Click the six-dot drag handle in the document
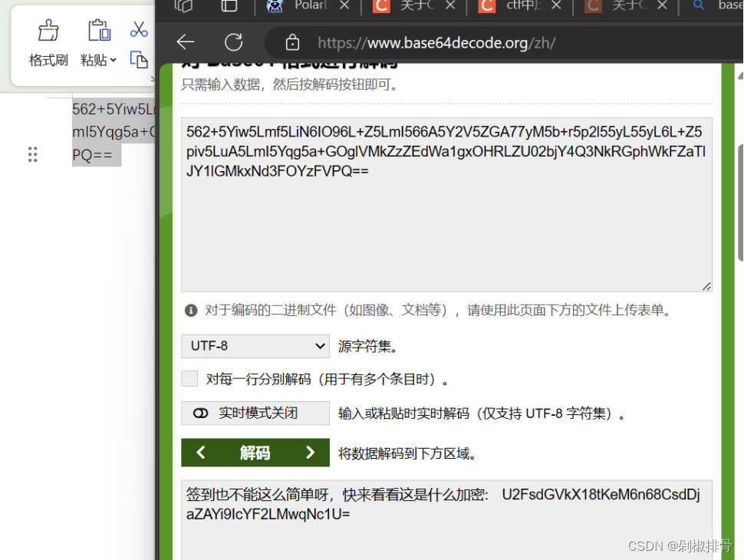 tap(32, 154)
